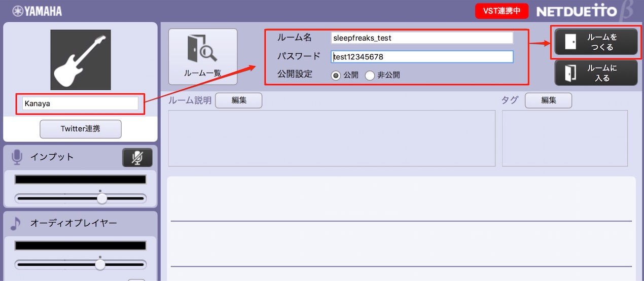Screen dimensions: 644x281
Task: Click the guitar avatar image
Action: click(x=81, y=59)
